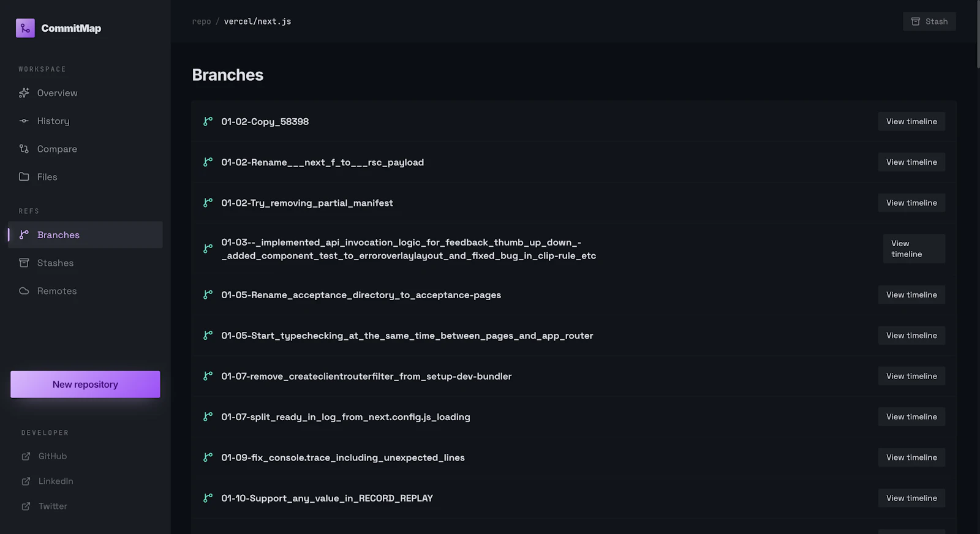Click branch icon of 01-09-fix_console.trace row
980x534 pixels.
tap(208, 457)
